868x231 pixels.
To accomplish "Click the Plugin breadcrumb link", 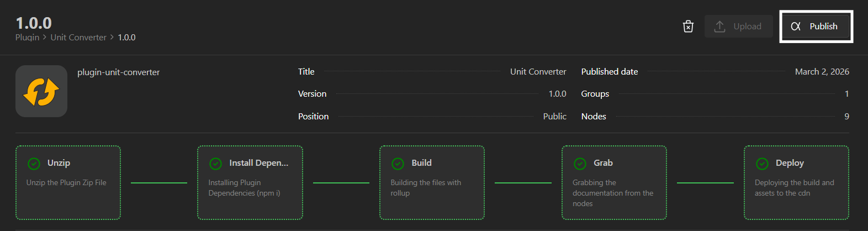I will (x=27, y=38).
